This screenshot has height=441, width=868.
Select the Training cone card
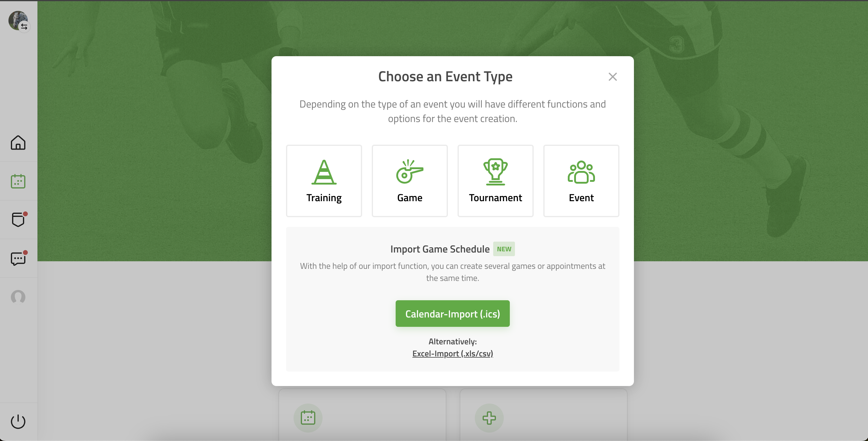pos(324,181)
